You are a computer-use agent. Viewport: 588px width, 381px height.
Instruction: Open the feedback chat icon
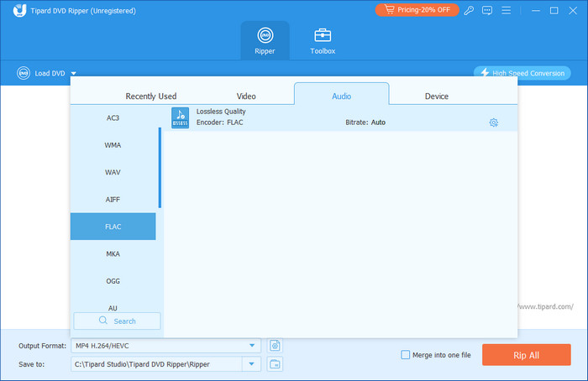coord(487,10)
